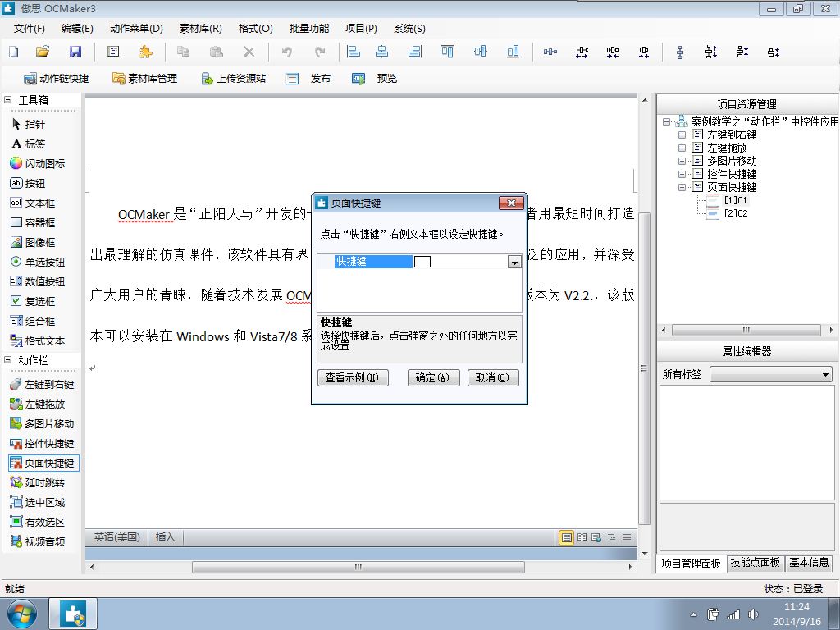Switch to the 技能点面板 tab

coord(756,563)
